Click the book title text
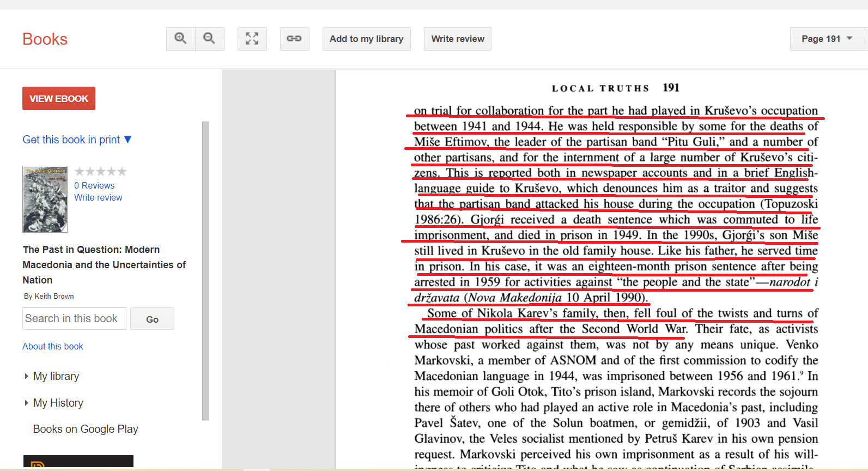868x471 pixels. (x=104, y=264)
